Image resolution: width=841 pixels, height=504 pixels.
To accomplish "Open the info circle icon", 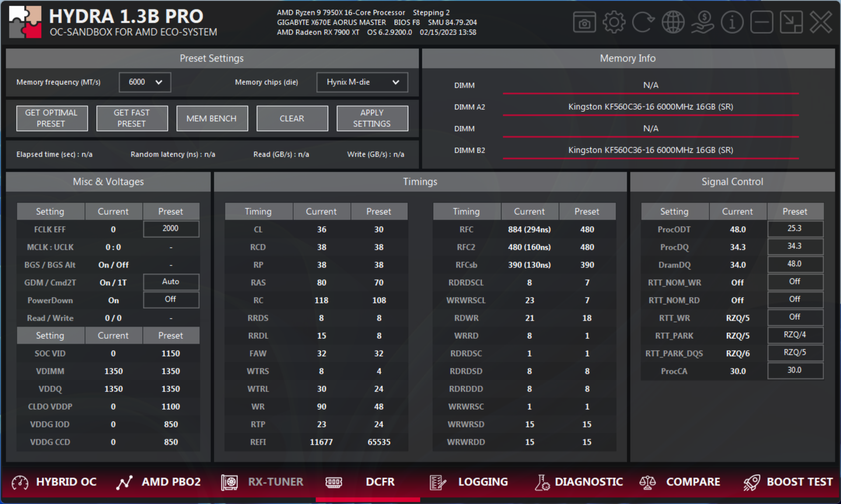I will 732,22.
